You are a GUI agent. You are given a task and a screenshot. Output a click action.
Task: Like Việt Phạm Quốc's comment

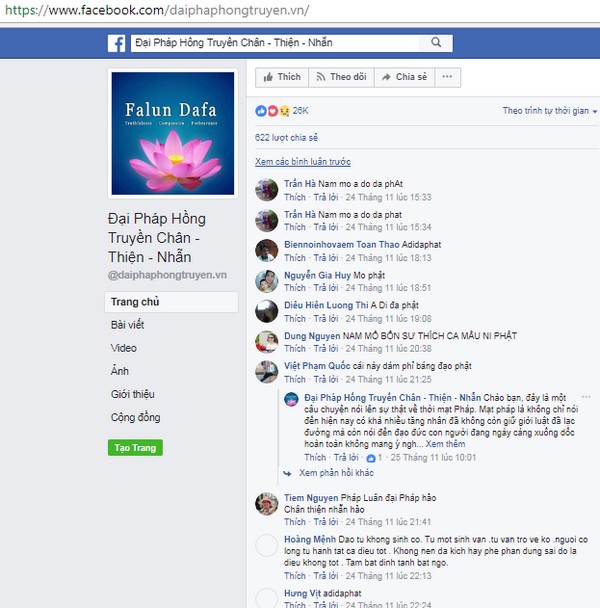(x=295, y=379)
